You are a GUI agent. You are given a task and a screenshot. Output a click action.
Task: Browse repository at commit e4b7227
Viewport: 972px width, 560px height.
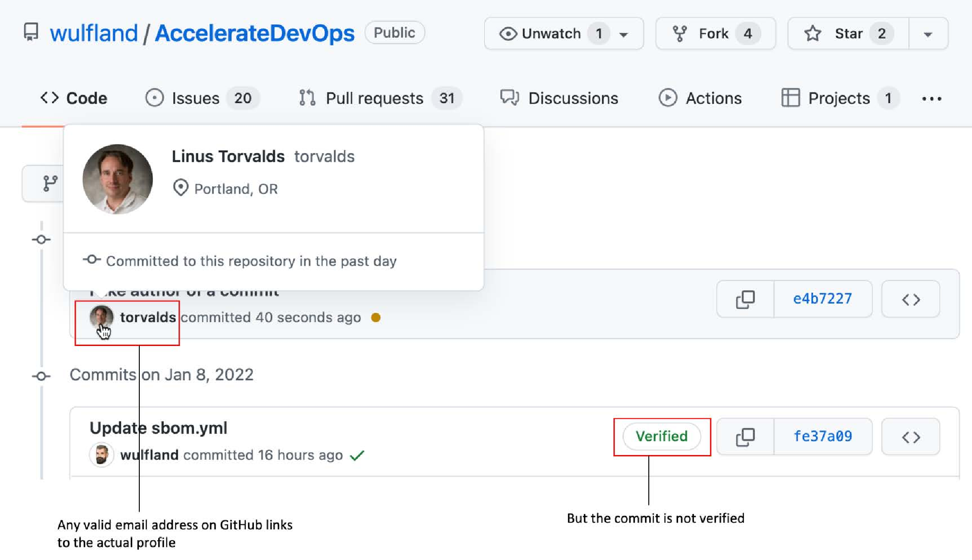(911, 299)
